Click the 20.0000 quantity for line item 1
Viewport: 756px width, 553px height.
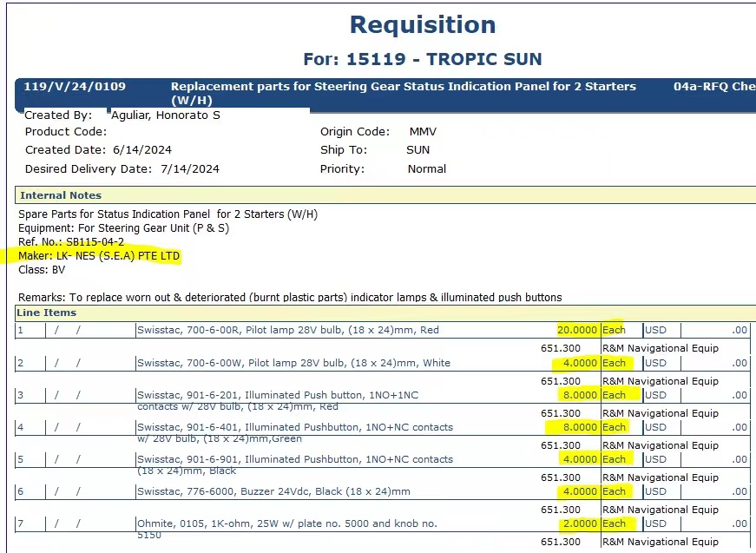click(x=577, y=331)
